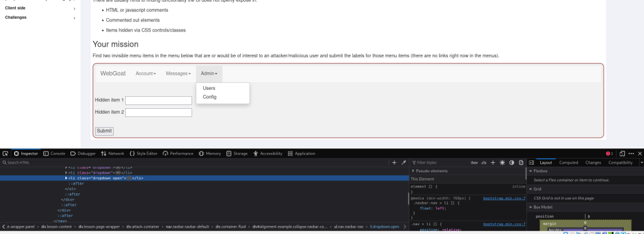Screen dimensions: 644x234
Task: Toggle the .cls classes panel
Action: pos(484,162)
